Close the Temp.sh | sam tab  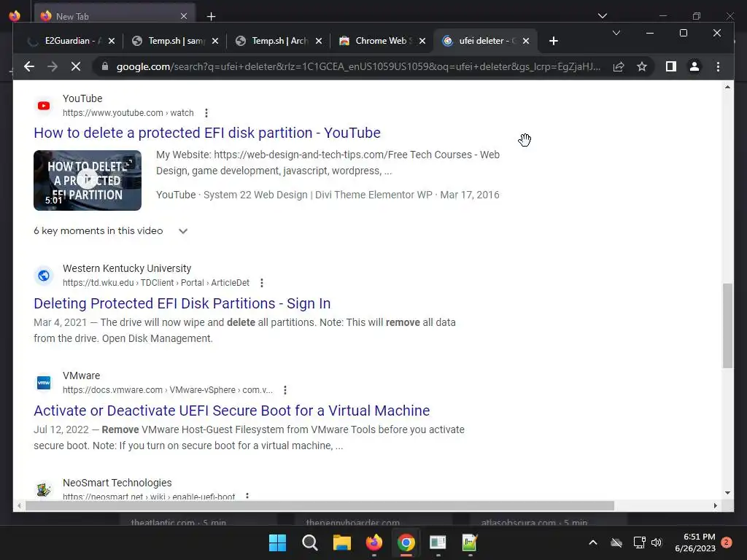coord(215,41)
